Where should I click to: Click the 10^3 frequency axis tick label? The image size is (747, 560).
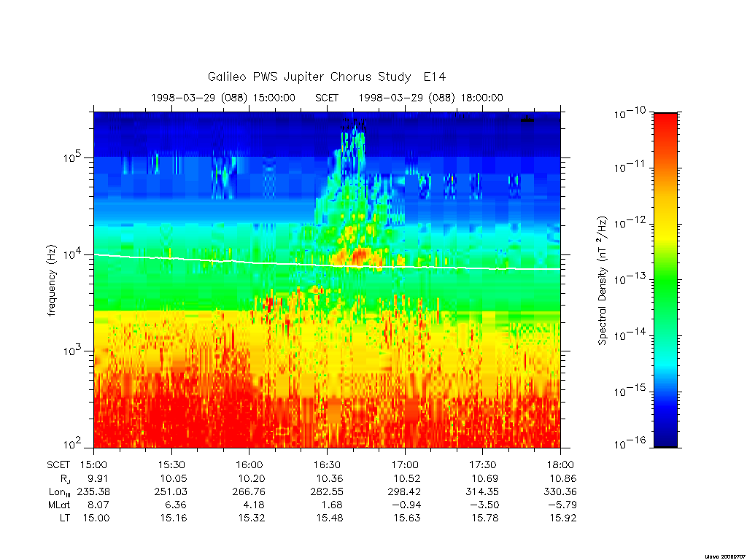73,350
